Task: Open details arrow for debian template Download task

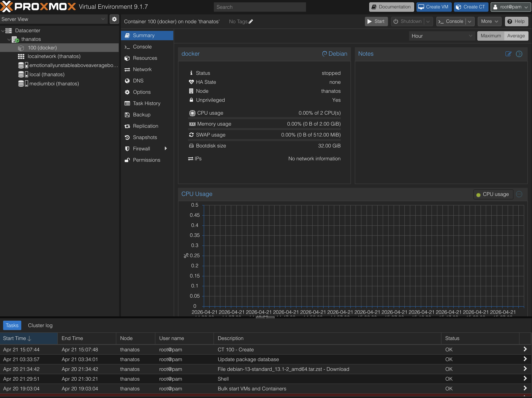Action: click(525, 369)
